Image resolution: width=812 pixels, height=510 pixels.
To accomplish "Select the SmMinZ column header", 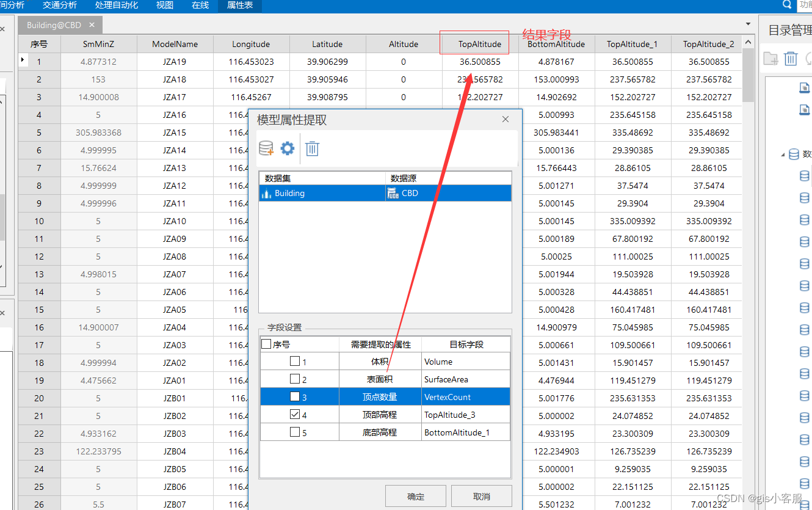I will pos(98,44).
